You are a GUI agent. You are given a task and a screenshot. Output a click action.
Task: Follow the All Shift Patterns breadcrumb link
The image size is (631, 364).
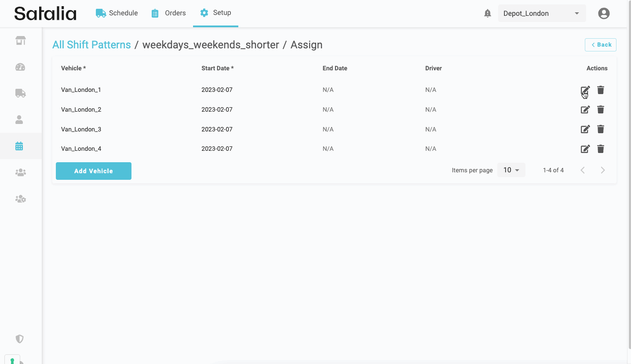pyautogui.click(x=91, y=45)
